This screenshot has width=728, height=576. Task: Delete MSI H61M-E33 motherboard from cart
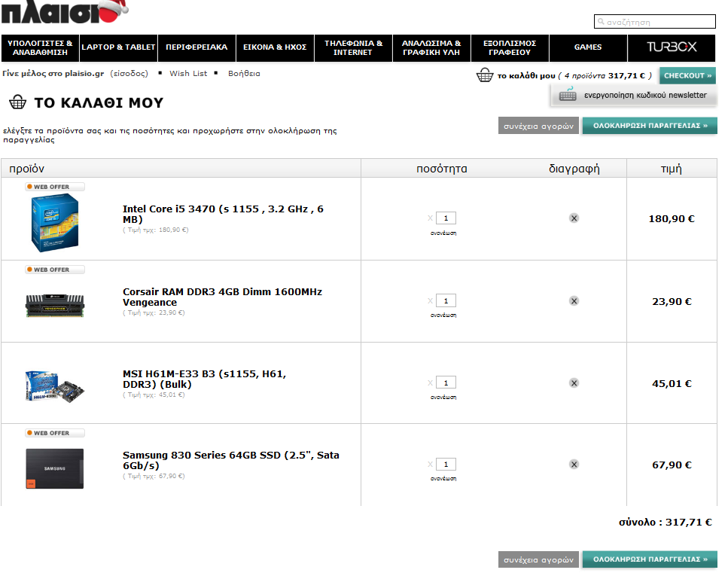[x=574, y=383]
